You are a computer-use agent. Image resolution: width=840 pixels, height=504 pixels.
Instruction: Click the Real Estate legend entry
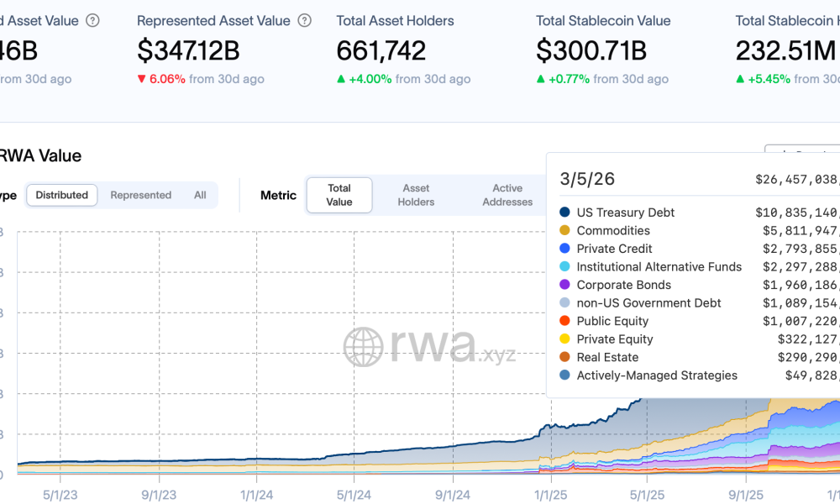[x=607, y=357]
